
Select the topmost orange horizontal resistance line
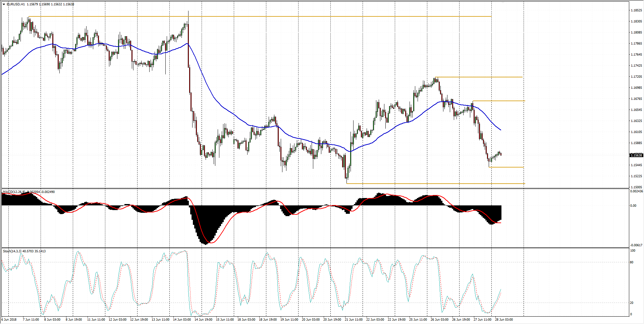260,16
